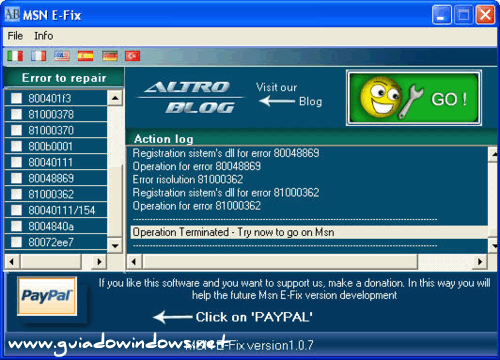Tick the 81000370 error checkbox

click(16, 130)
